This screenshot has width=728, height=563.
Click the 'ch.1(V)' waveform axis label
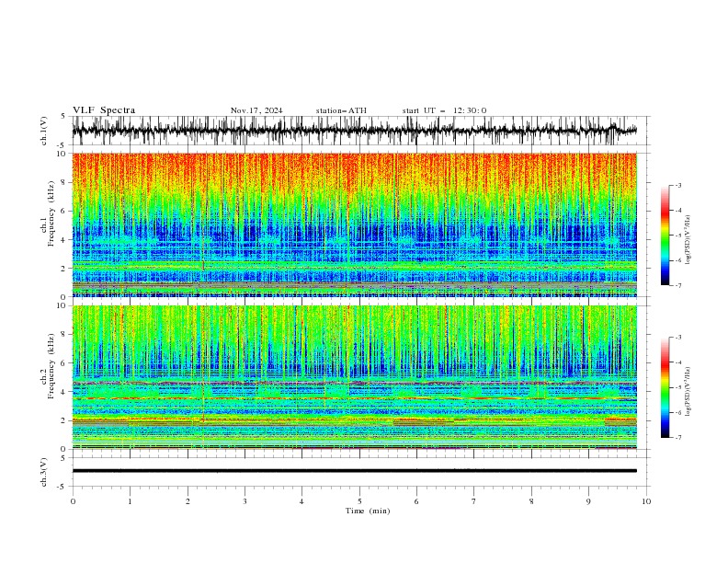point(44,131)
